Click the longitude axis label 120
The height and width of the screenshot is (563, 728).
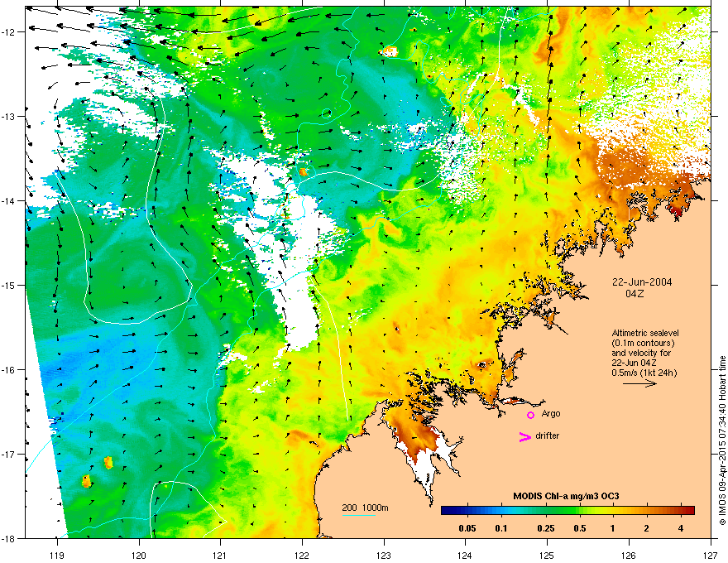click(x=139, y=555)
